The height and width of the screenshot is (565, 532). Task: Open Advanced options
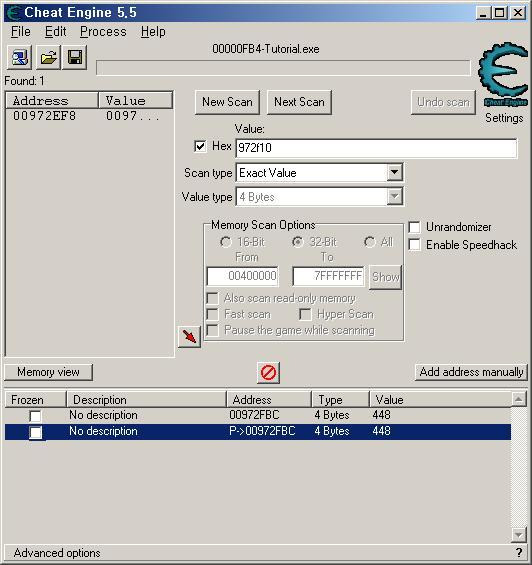click(57, 553)
